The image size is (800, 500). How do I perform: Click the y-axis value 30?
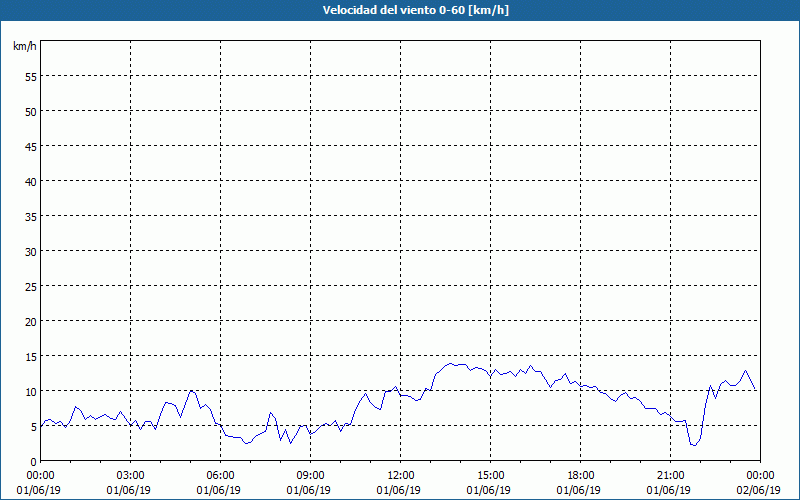click(31, 252)
